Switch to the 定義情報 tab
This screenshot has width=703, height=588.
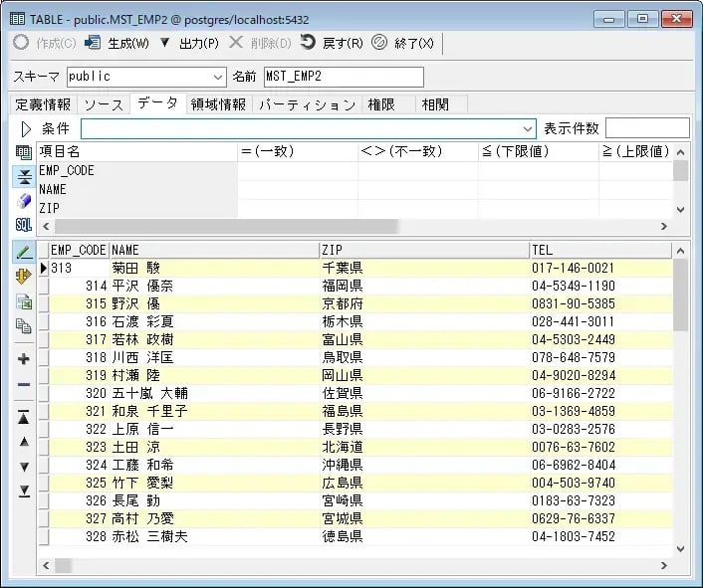pyautogui.click(x=42, y=104)
